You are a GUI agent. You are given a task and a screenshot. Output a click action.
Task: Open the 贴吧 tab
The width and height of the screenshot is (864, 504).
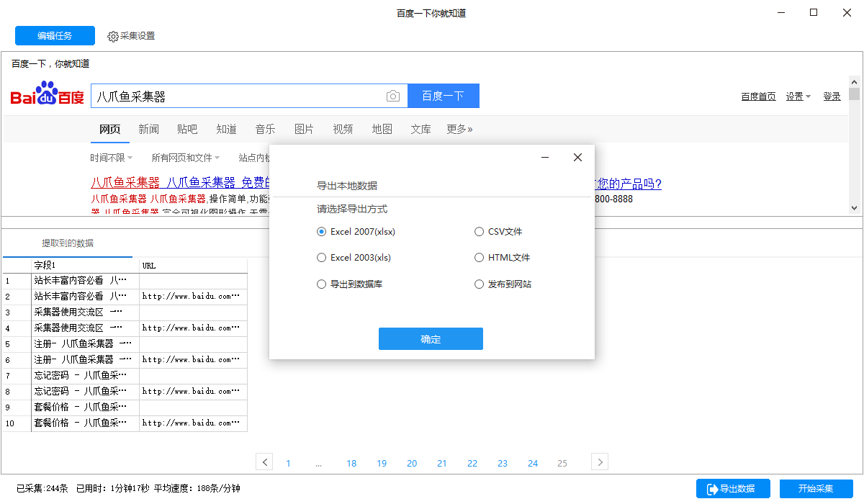point(187,129)
